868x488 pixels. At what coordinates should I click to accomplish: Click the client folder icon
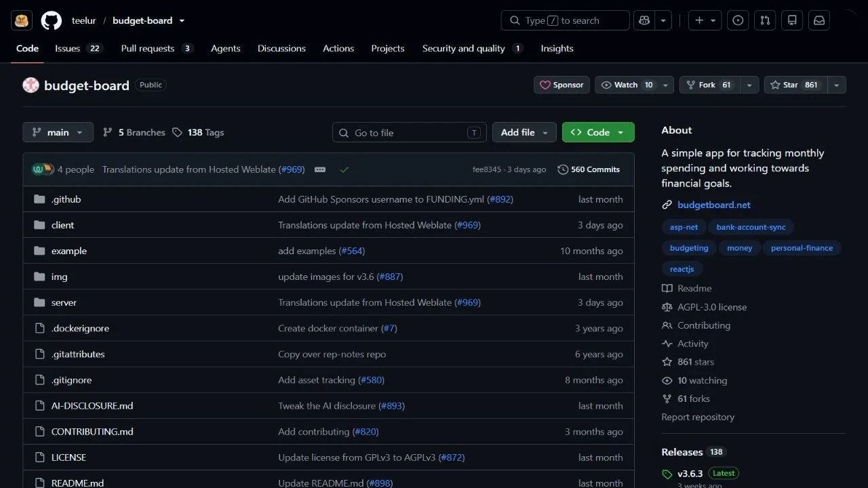click(x=39, y=225)
